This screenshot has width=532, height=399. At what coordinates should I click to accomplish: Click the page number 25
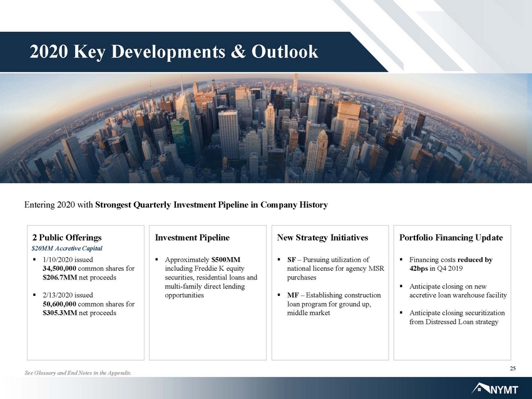tap(513, 368)
